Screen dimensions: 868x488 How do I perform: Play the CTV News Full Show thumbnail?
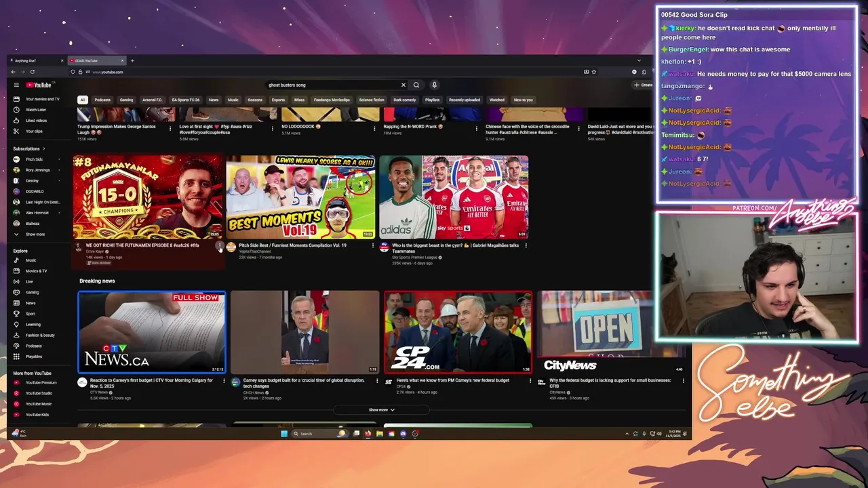pos(152,332)
